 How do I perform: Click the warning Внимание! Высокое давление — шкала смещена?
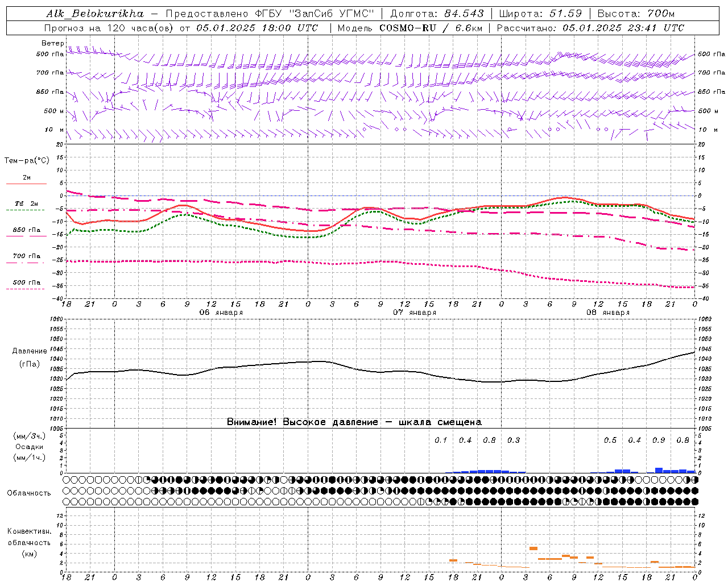[354, 422]
